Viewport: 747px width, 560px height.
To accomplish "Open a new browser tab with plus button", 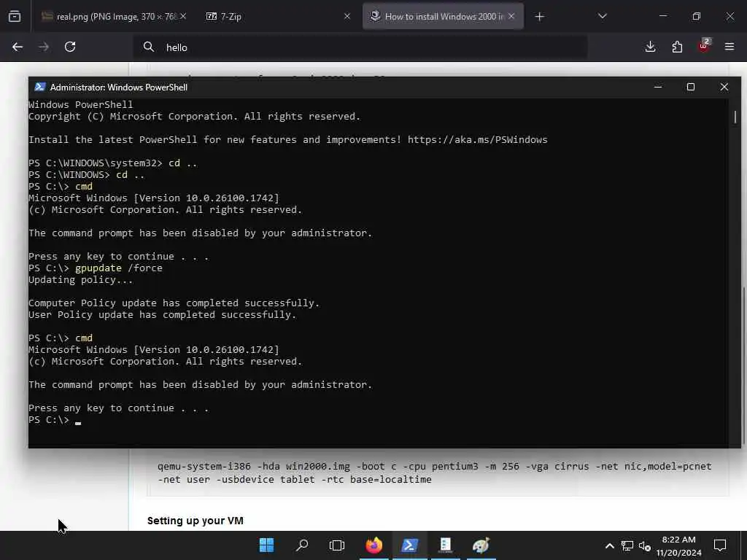I will pyautogui.click(x=539, y=17).
